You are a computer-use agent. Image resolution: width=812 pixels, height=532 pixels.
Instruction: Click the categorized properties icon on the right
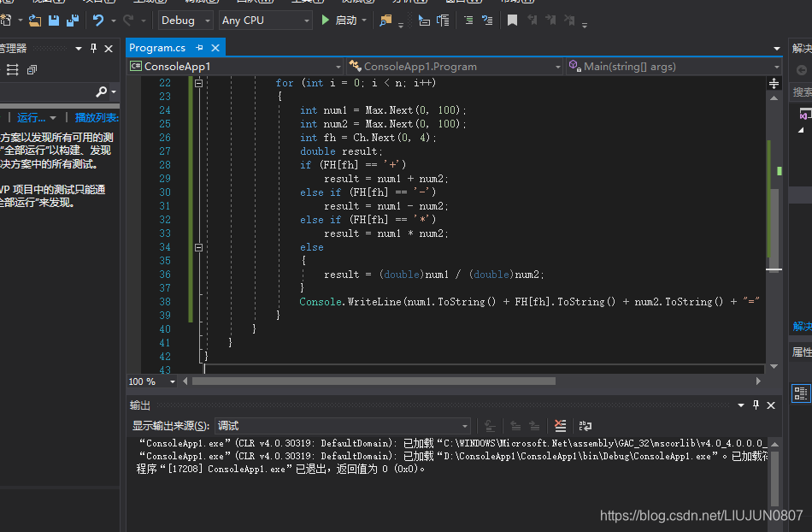[801, 393]
